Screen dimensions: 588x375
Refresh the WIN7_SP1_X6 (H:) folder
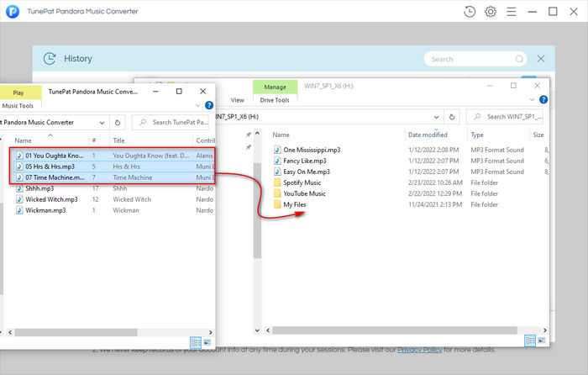point(452,117)
